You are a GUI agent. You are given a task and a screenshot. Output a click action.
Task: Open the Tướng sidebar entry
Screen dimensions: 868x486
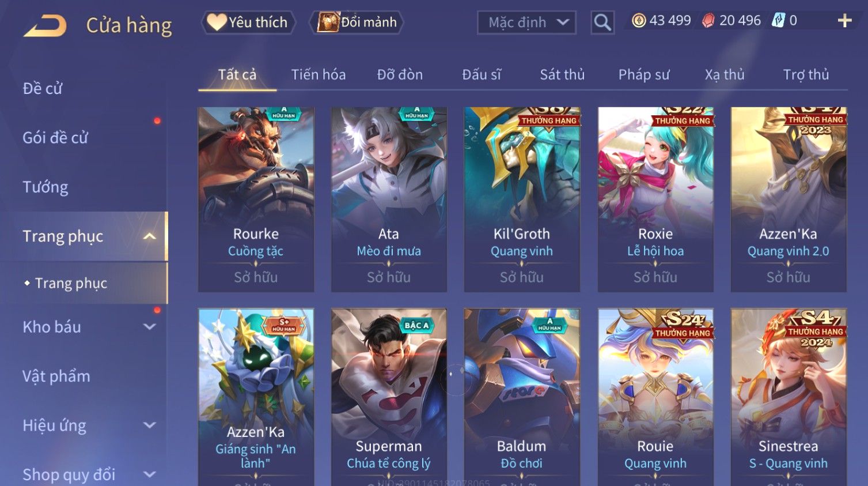[46, 187]
